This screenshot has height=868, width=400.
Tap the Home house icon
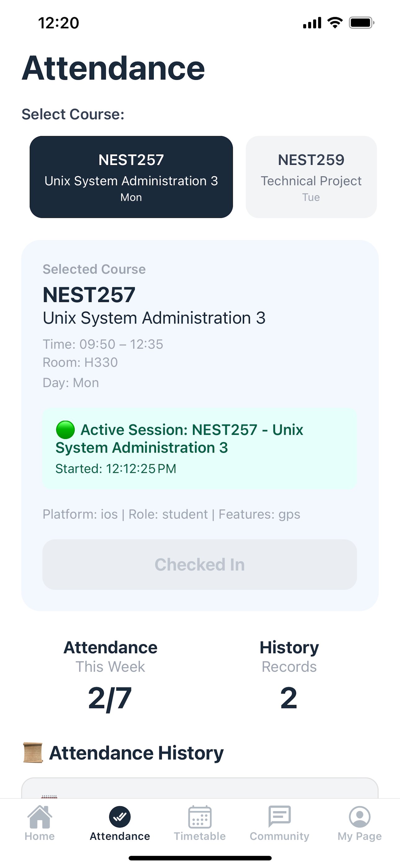tap(40, 816)
